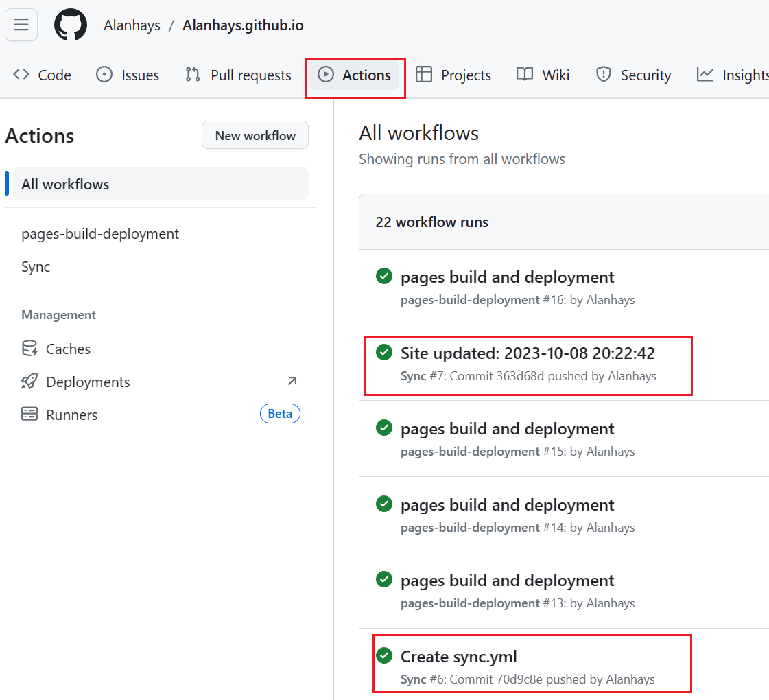The image size is (769, 700).
Task: Open the Security tab
Action: pyautogui.click(x=633, y=75)
